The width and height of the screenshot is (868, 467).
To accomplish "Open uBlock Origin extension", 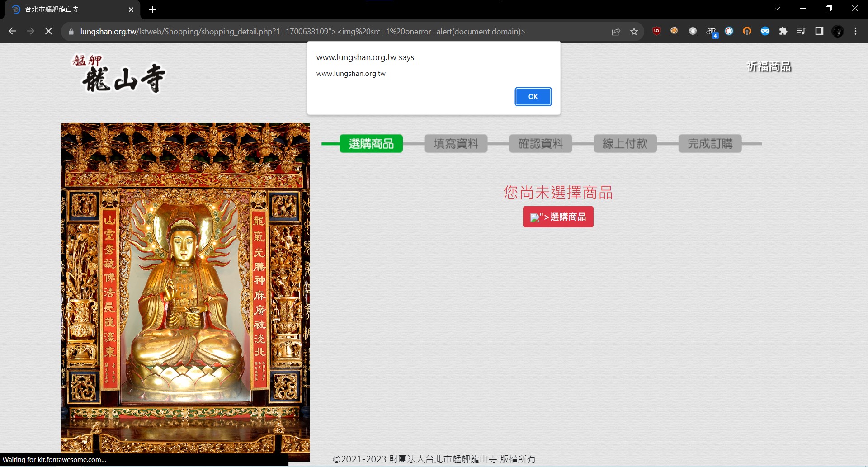I will tap(656, 31).
